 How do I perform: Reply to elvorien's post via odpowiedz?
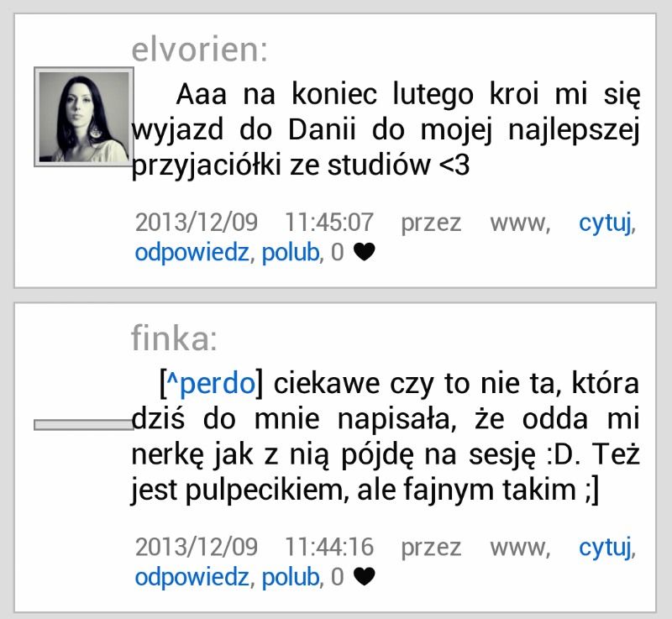pyautogui.click(x=192, y=253)
